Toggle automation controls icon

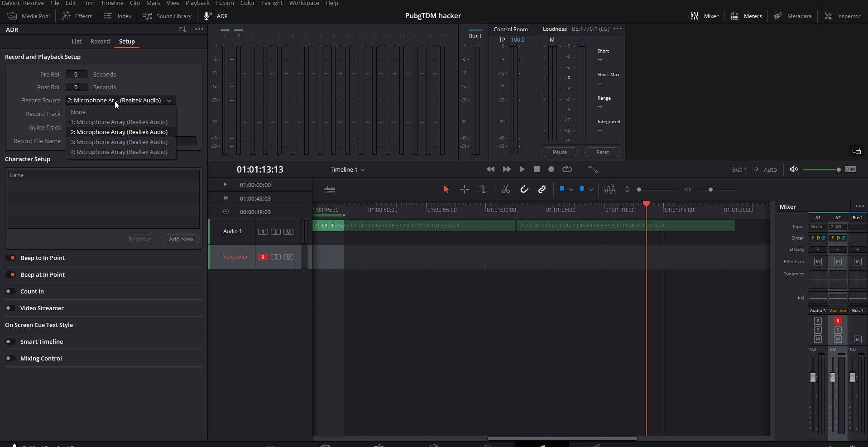coord(593,169)
